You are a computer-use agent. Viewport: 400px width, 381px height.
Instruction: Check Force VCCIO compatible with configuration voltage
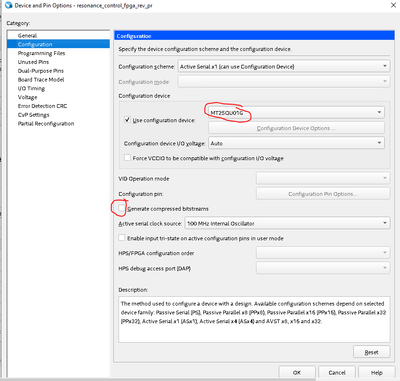127,158
